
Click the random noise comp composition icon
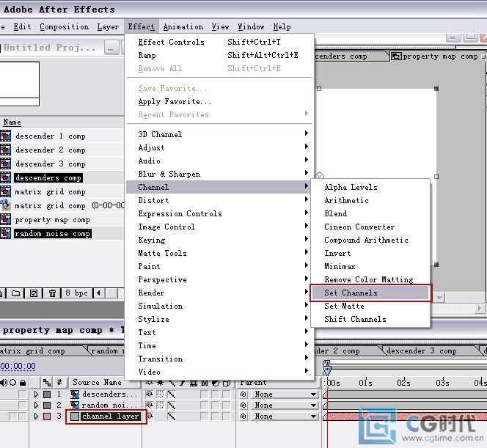(x=6, y=233)
